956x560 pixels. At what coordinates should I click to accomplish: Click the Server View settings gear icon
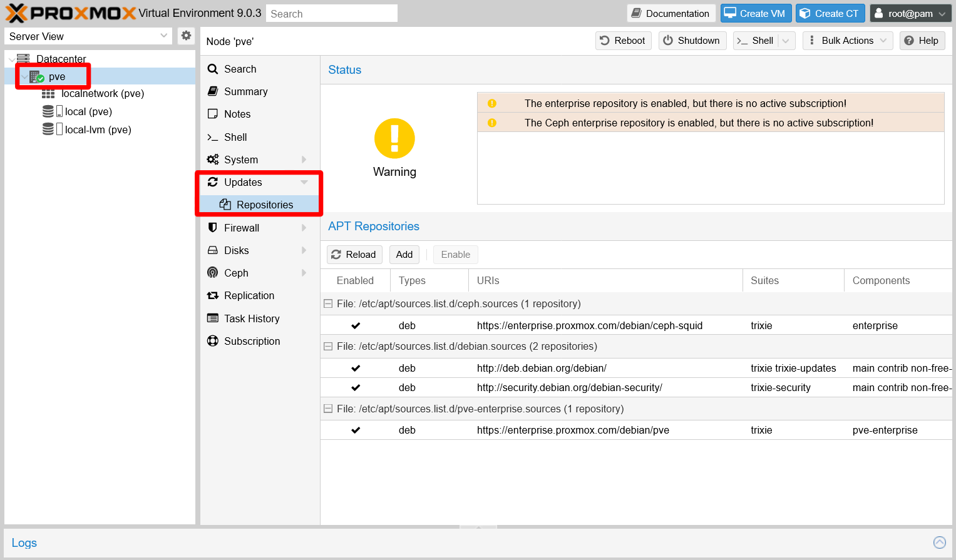pyautogui.click(x=186, y=36)
